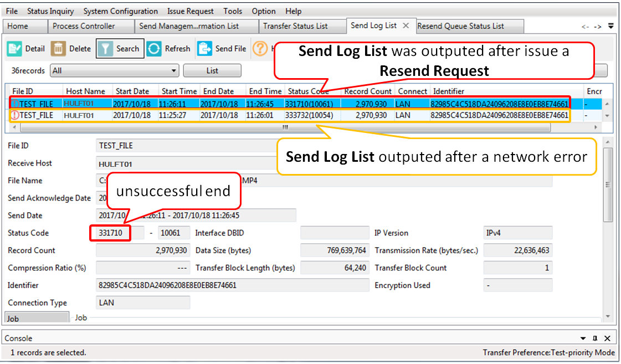Click the Status Code field 331710

[110, 233]
